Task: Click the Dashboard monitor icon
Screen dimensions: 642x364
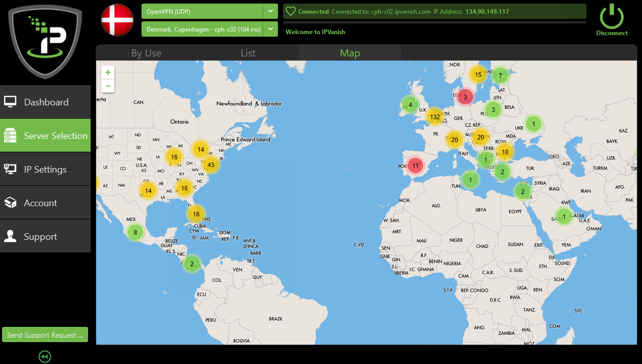Action: click(x=11, y=102)
